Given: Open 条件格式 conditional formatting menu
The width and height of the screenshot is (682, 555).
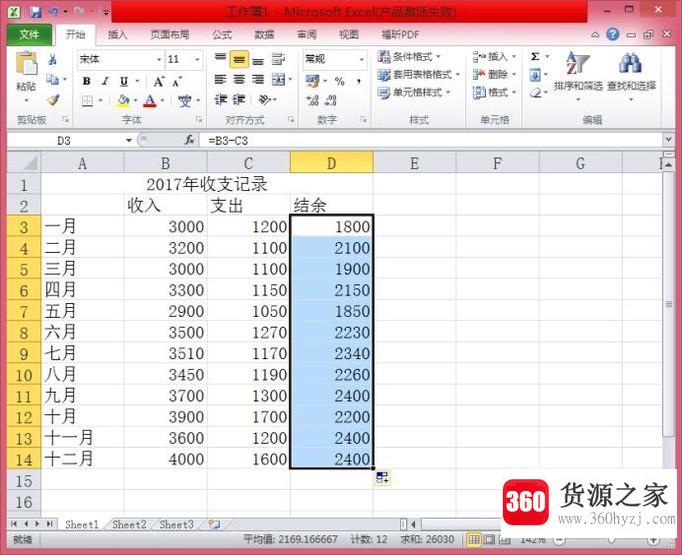Looking at the screenshot, I should pyautogui.click(x=409, y=57).
